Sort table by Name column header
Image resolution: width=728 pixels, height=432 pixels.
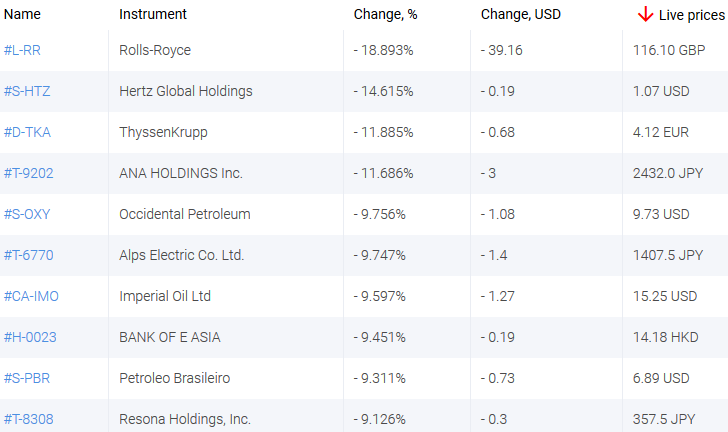point(22,14)
